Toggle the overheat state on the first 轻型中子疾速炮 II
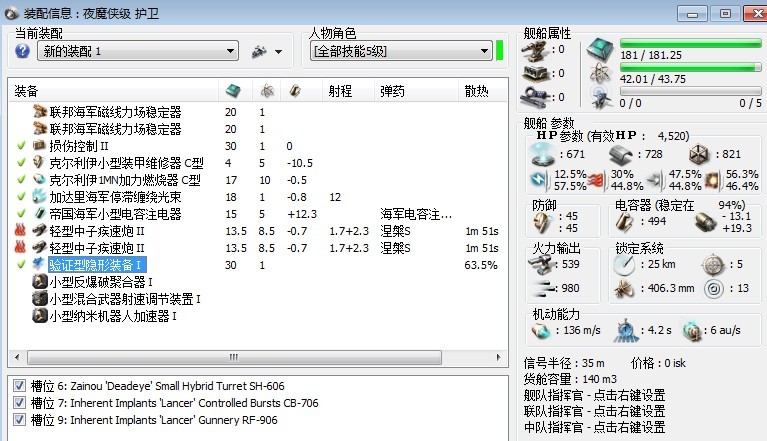The image size is (767, 441). [x=20, y=230]
